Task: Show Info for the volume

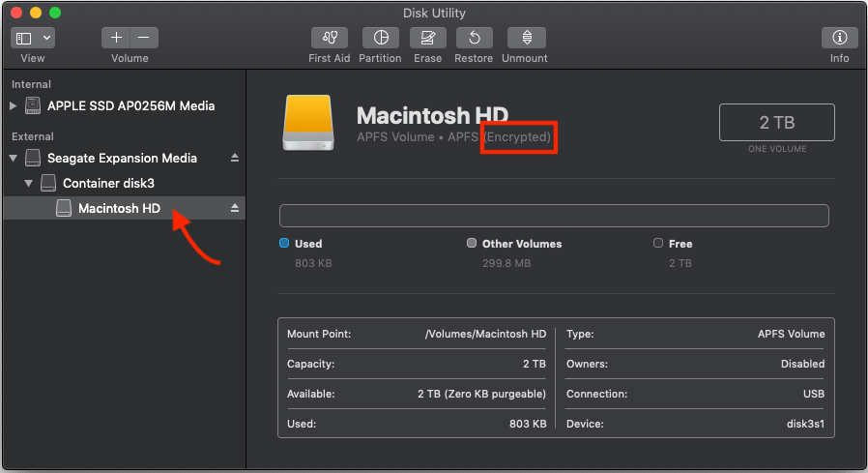Action: pos(839,38)
